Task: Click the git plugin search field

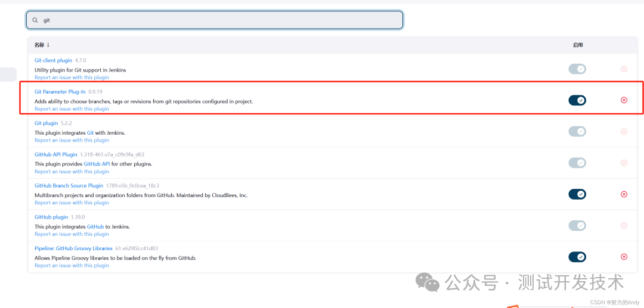Action: (215, 20)
